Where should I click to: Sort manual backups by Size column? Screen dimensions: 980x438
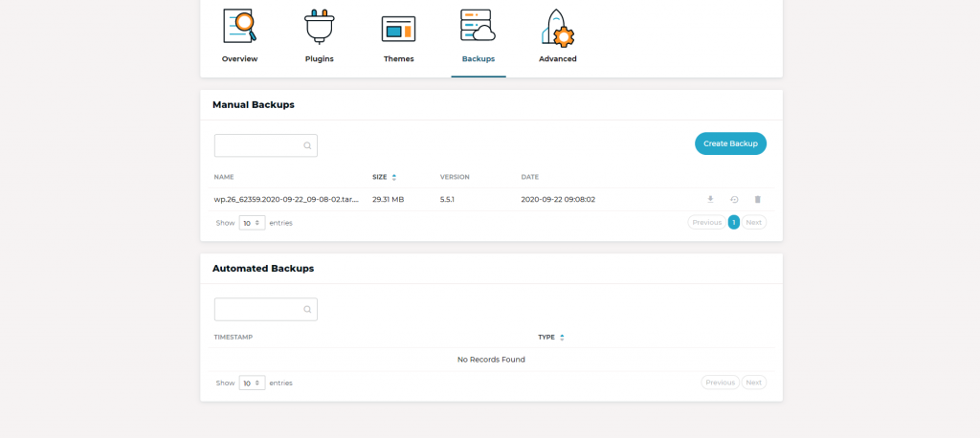[x=385, y=178]
